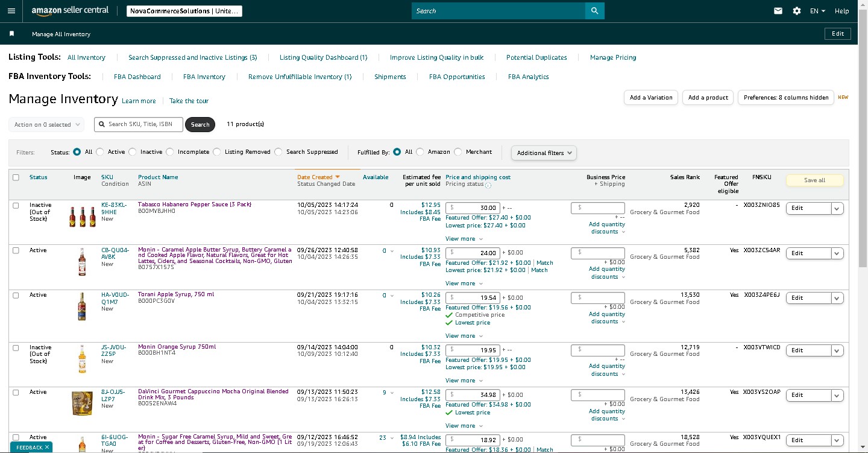The height and width of the screenshot is (453, 868).
Task: Open the Additional filters dropdown
Action: pyautogui.click(x=544, y=153)
